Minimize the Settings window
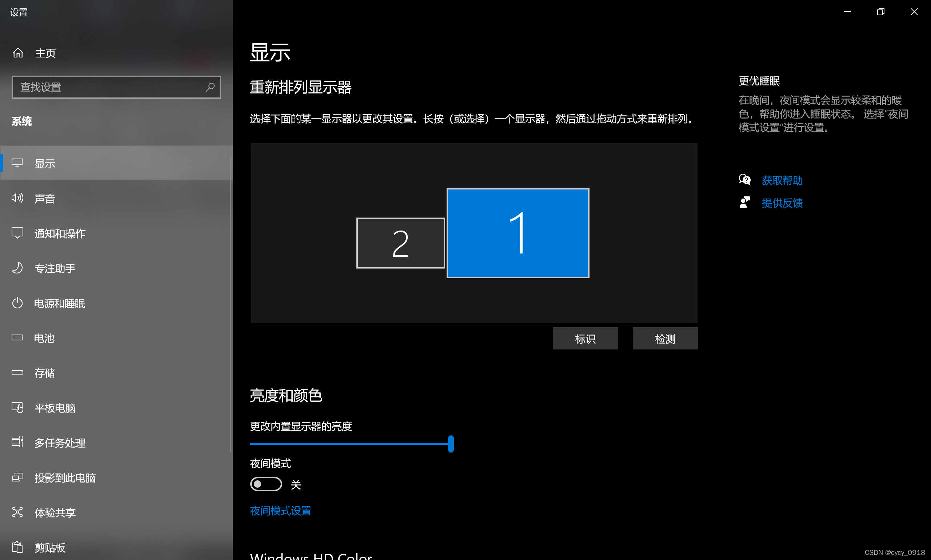 tap(847, 12)
